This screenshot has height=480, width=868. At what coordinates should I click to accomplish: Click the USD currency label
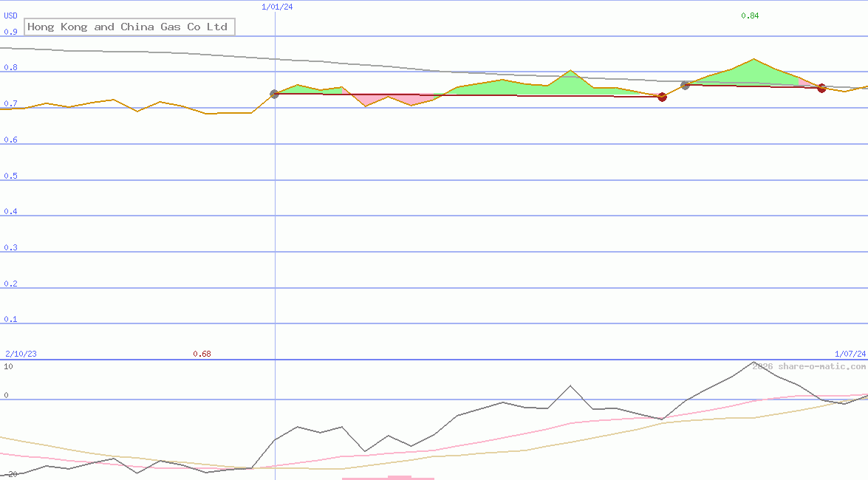(x=10, y=16)
